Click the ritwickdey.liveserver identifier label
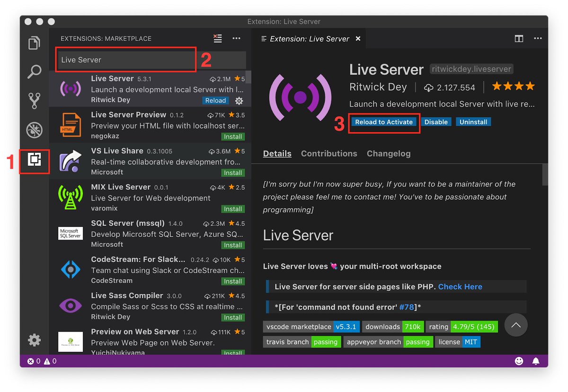The image size is (568, 392). (471, 69)
